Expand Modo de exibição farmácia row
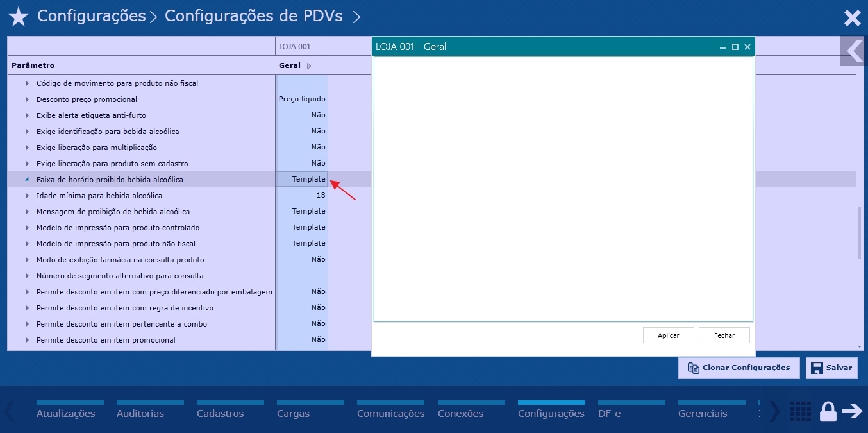Screen dimensions: 868x433 [28, 260]
